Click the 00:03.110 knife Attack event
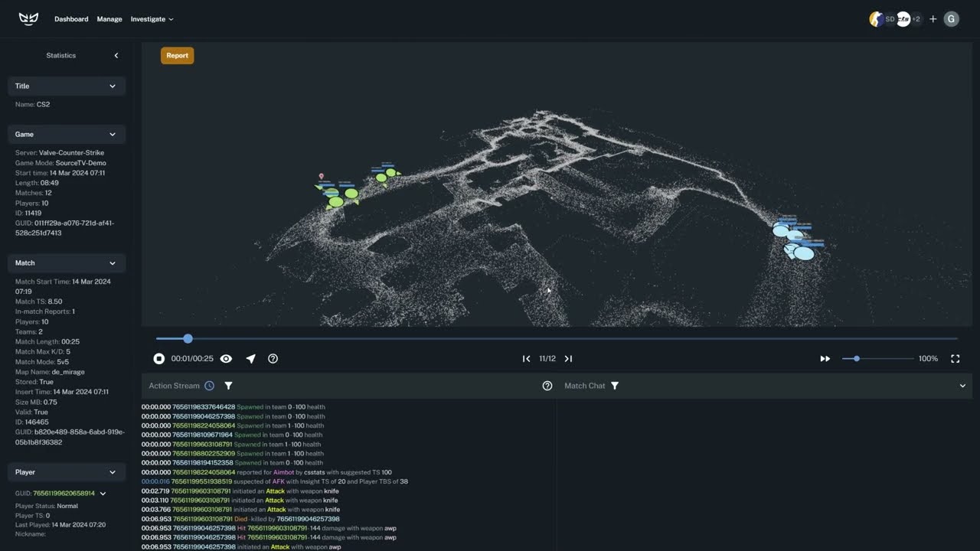Viewport: 980px width, 551px height. [x=240, y=500]
